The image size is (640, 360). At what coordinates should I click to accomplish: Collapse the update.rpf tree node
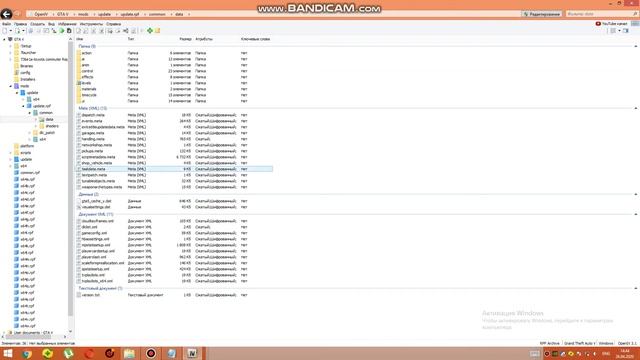pos(23,106)
